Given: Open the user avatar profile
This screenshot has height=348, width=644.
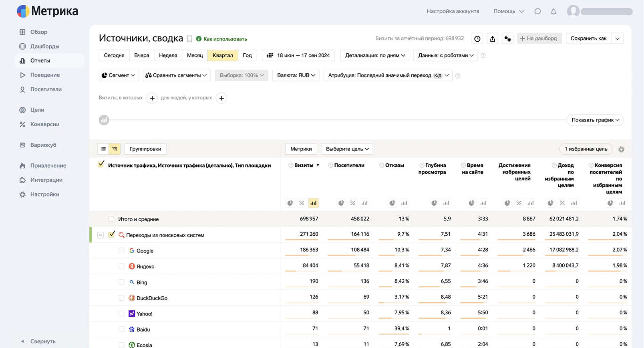Looking at the screenshot, I should coord(573,11).
